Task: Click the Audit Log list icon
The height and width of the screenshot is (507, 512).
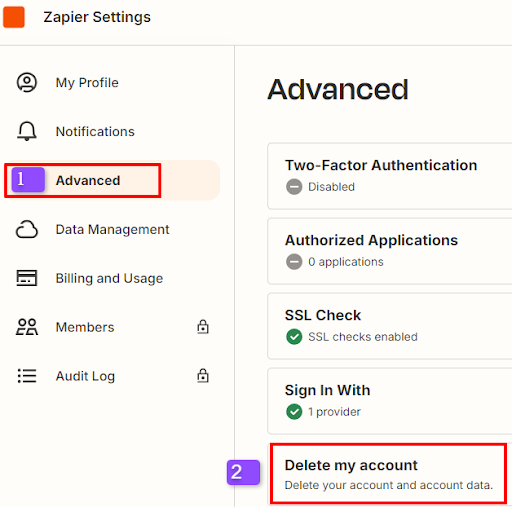Action: (x=27, y=376)
